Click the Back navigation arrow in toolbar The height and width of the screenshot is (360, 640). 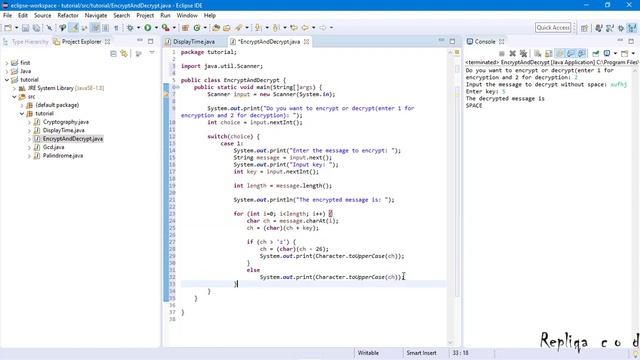[x=305, y=28]
